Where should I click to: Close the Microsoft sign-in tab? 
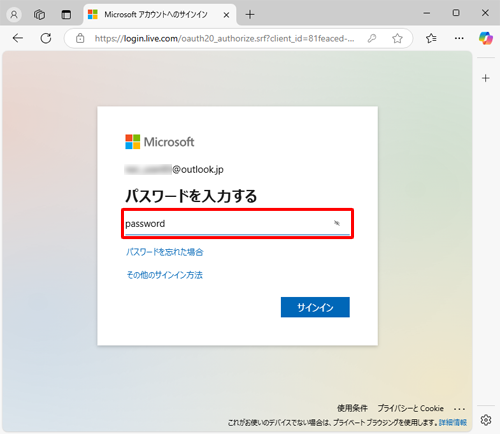pyautogui.click(x=226, y=15)
